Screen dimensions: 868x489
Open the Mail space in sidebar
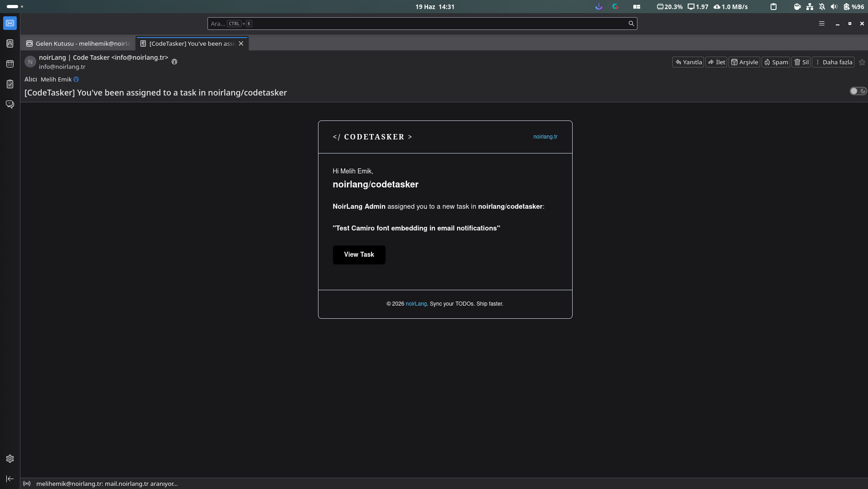pyautogui.click(x=10, y=23)
